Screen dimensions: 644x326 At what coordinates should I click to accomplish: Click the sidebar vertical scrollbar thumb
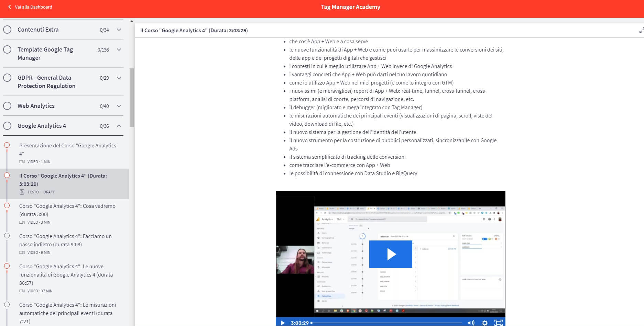pos(132,98)
